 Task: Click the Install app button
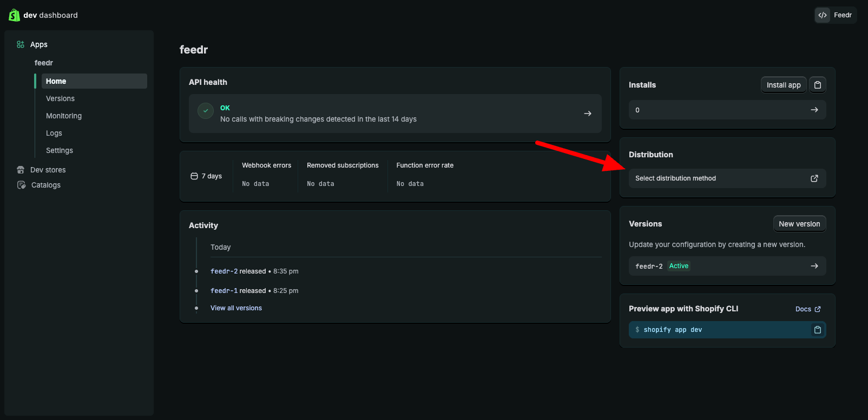783,85
